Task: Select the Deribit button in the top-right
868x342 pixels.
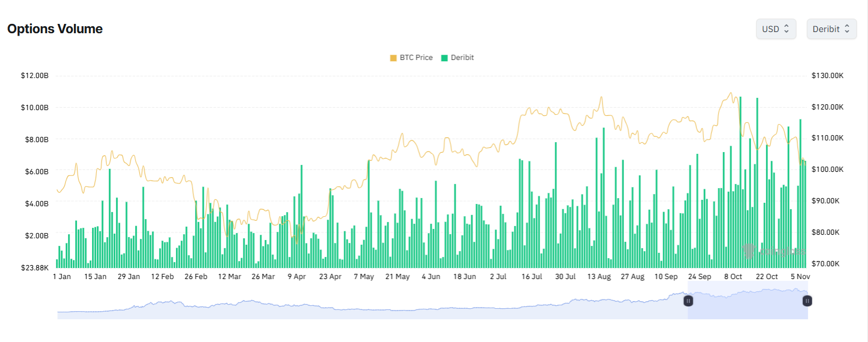Action: click(x=831, y=29)
